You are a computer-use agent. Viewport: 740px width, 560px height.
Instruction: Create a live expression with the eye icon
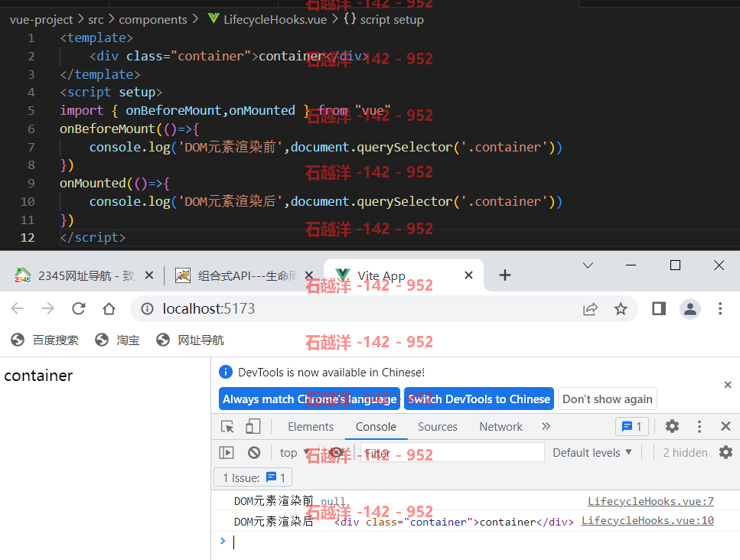[337, 453]
